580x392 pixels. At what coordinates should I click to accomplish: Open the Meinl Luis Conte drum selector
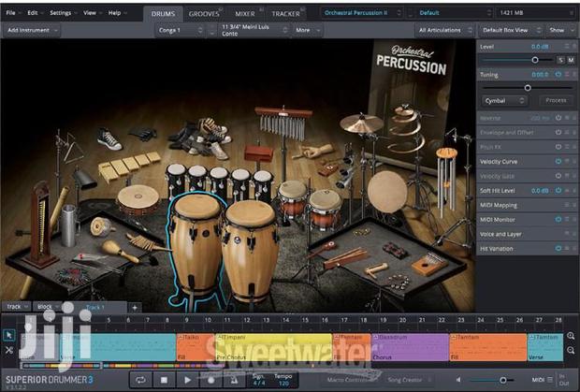pyautogui.click(x=254, y=30)
